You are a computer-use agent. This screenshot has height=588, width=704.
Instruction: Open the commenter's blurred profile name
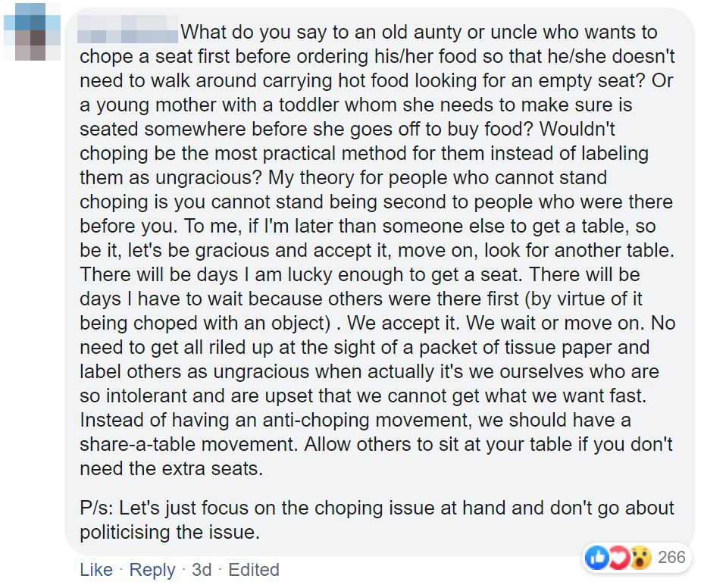(127, 33)
